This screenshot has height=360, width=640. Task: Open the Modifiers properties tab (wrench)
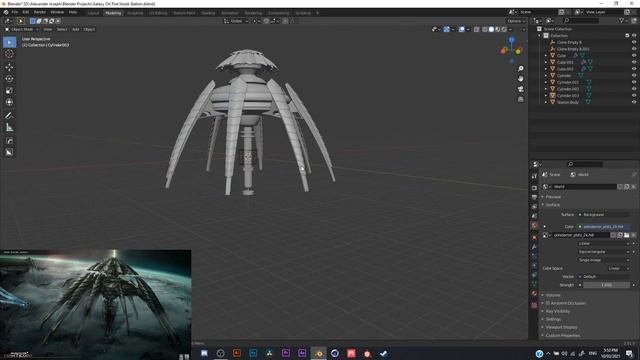534,247
